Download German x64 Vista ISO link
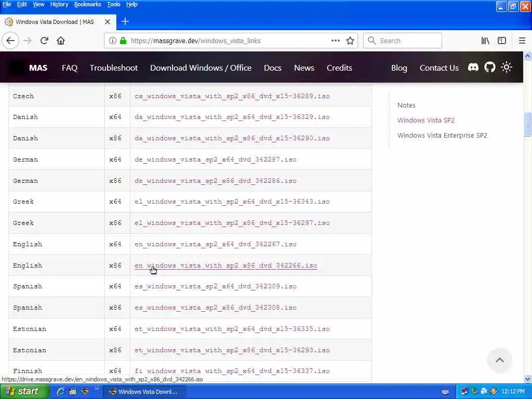This screenshot has height=399, width=532. point(216,159)
